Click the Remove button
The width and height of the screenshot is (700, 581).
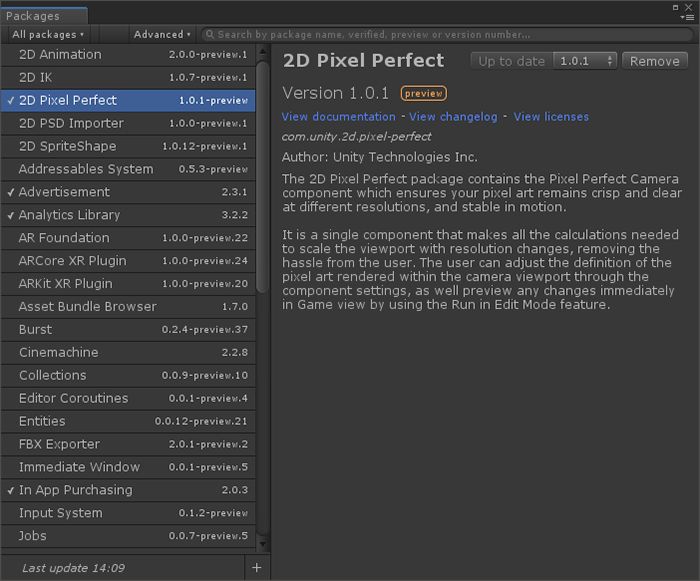pos(655,61)
